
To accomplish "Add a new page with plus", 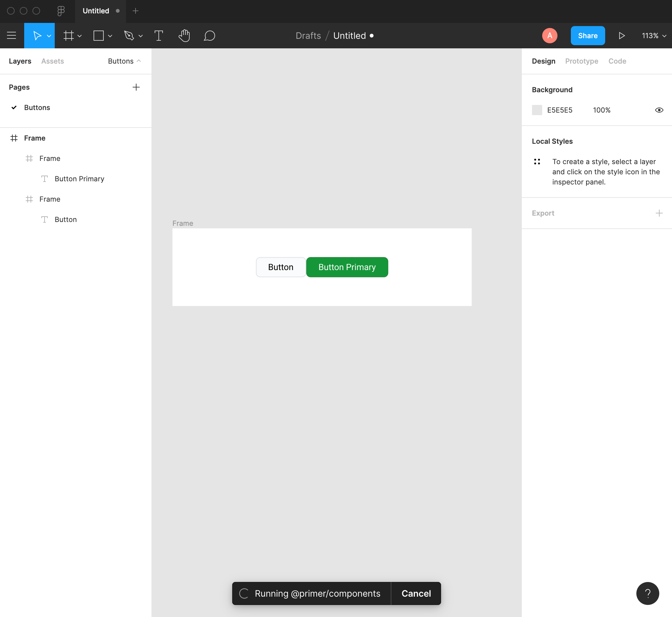I will click(136, 87).
